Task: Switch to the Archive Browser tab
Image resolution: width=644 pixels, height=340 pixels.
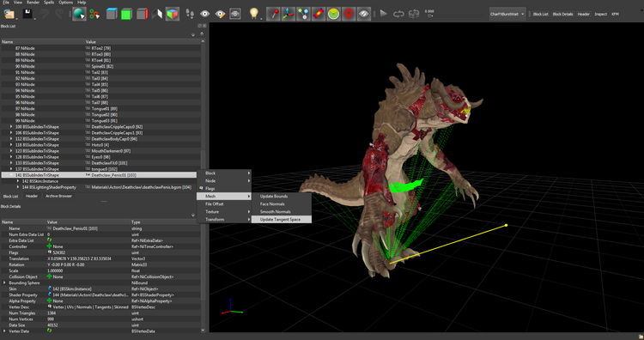Action: point(58,196)
